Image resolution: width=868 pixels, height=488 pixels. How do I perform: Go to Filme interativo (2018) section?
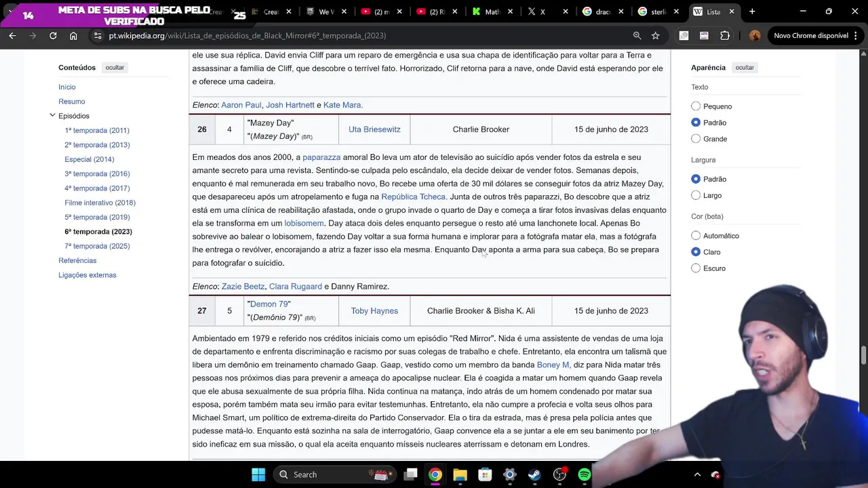(100, 203)
